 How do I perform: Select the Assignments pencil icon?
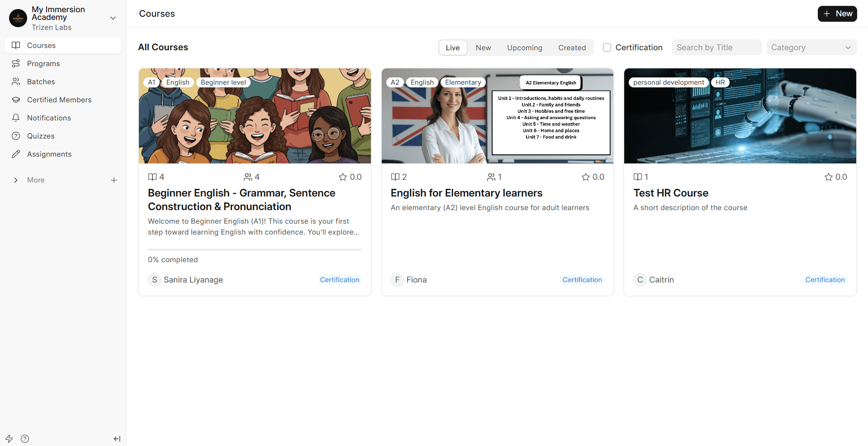(16, 154)
